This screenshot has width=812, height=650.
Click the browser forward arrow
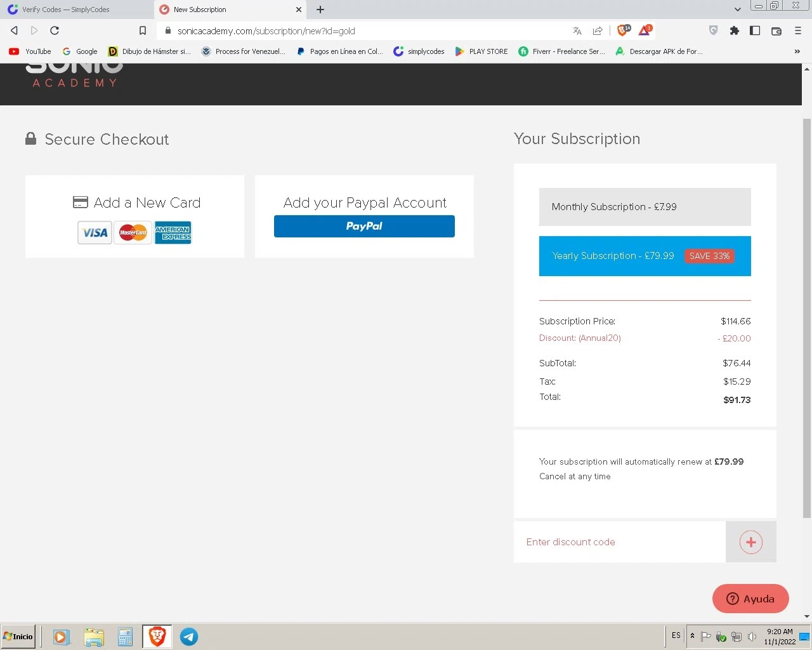click(34, 30)
